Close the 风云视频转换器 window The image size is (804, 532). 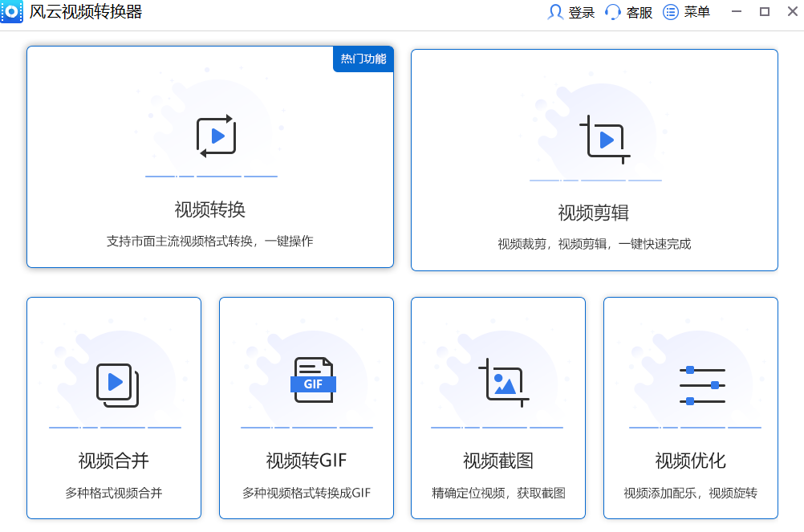click(793, 11)
